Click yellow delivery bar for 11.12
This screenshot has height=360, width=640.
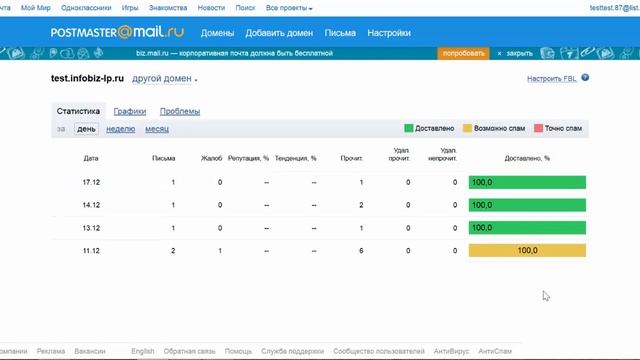click(x=527, y=251)
